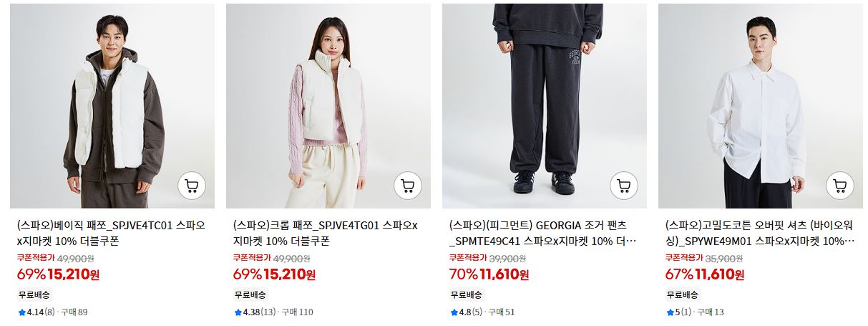The height and width of the screenshot is (326, 868).
Task: Click the 70% 11,610원 price
Action: point(489,274)
